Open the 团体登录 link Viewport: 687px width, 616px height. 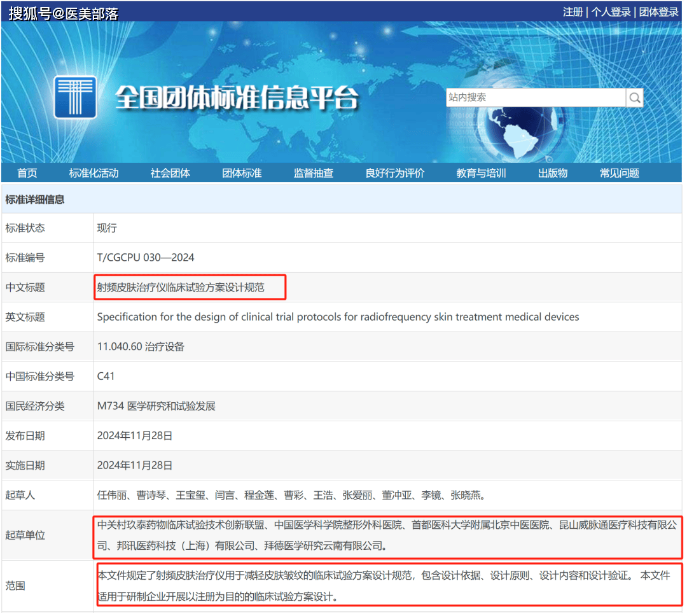(x=658, y=12)
